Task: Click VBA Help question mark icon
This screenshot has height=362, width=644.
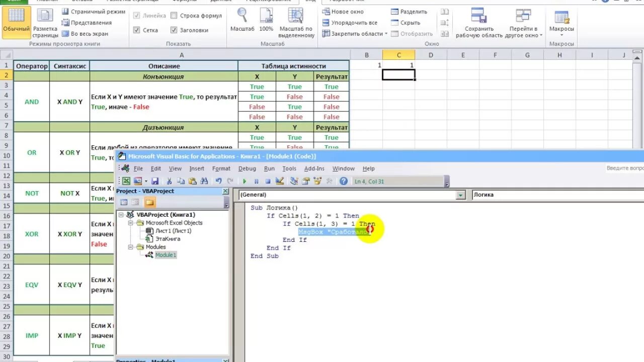Action: [344, 181]
